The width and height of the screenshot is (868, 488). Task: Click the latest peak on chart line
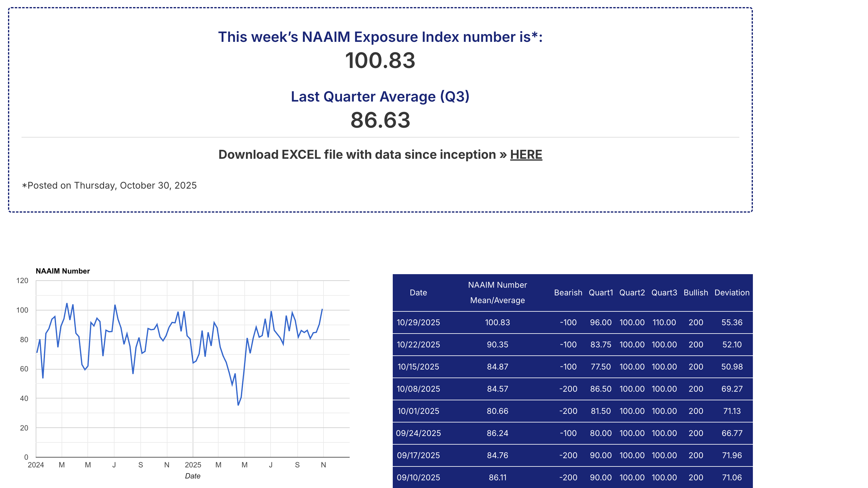click(x=322, y=309)
